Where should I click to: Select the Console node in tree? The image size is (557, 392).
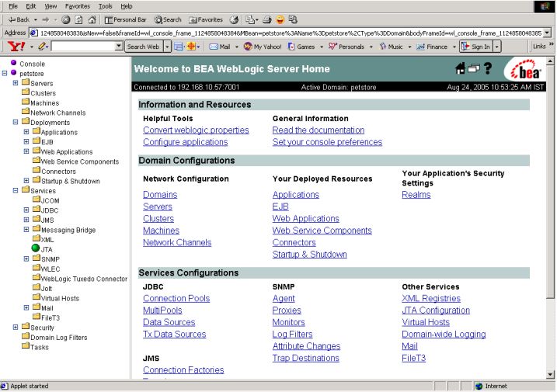pyautogui.click(x=32, y=64)
